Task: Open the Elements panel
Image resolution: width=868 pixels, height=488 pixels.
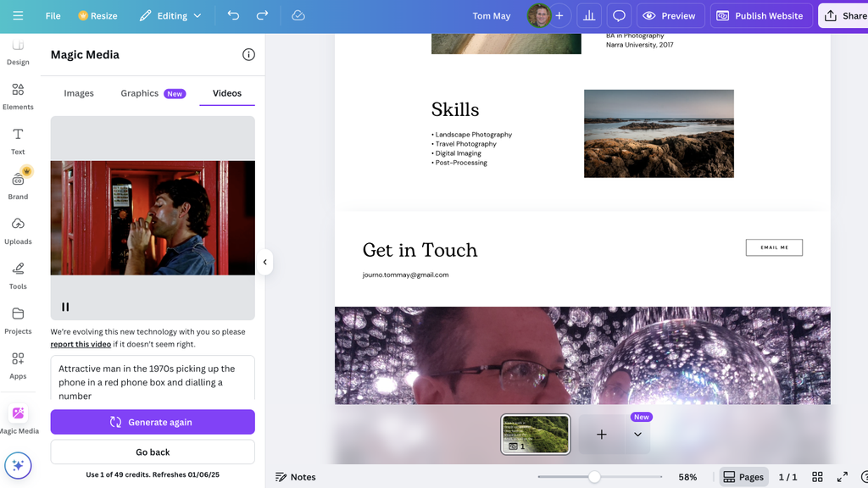Action: point(17,95)
